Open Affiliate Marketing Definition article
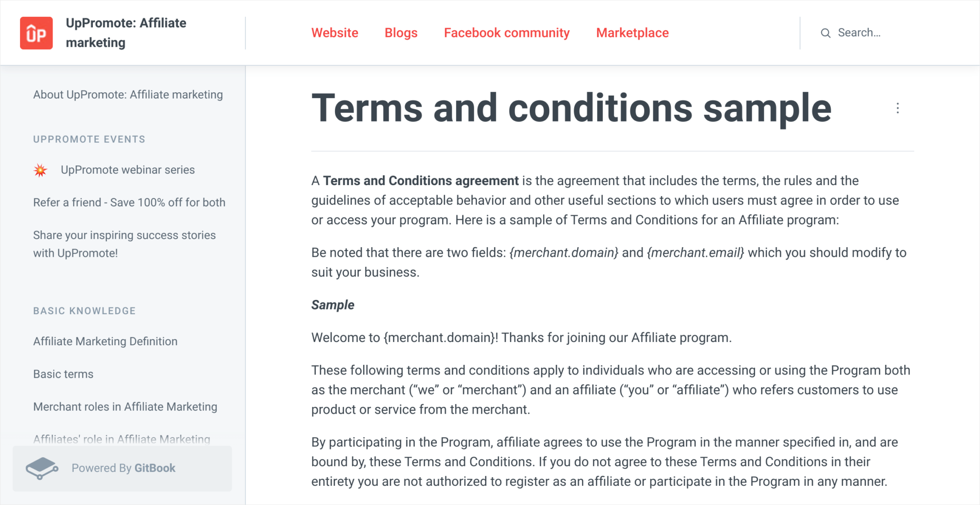Screen dimensions: 980x505 [105, 341]
